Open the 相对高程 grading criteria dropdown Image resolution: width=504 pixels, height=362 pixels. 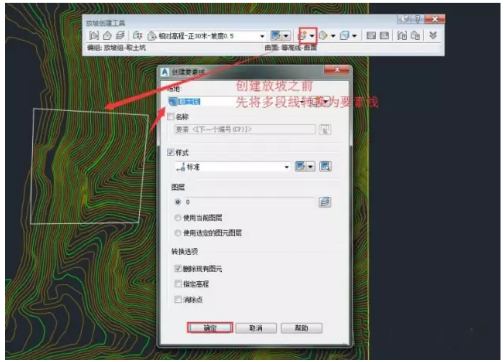point(207,36)
